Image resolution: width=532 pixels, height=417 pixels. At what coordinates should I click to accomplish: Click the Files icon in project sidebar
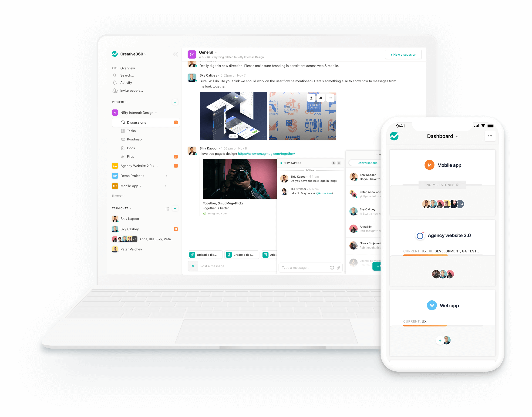[x=122, y=156]
